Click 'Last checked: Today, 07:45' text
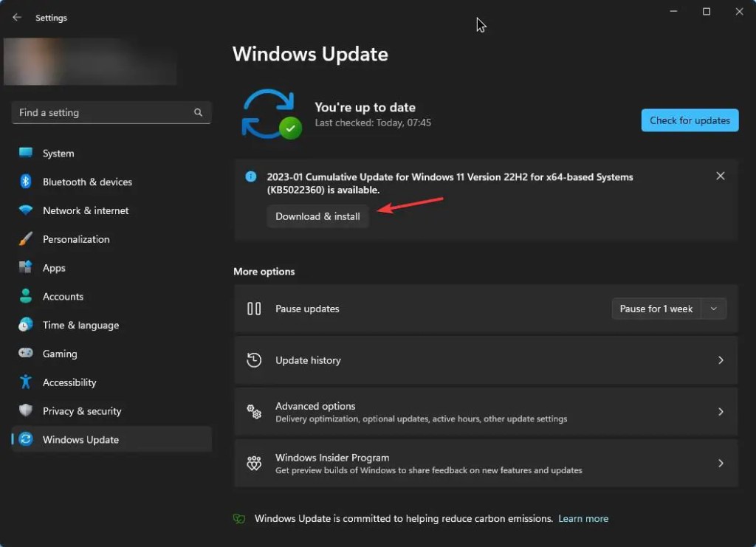 tap(373, 123)
